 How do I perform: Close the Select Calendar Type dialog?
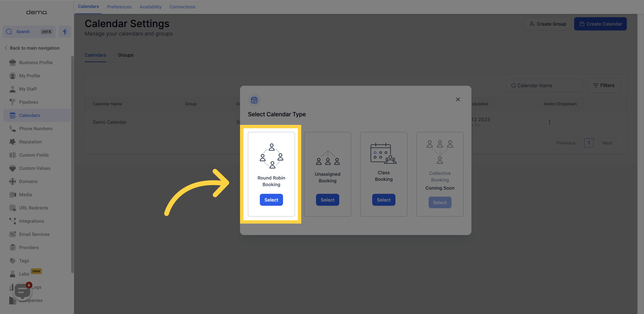458,99
